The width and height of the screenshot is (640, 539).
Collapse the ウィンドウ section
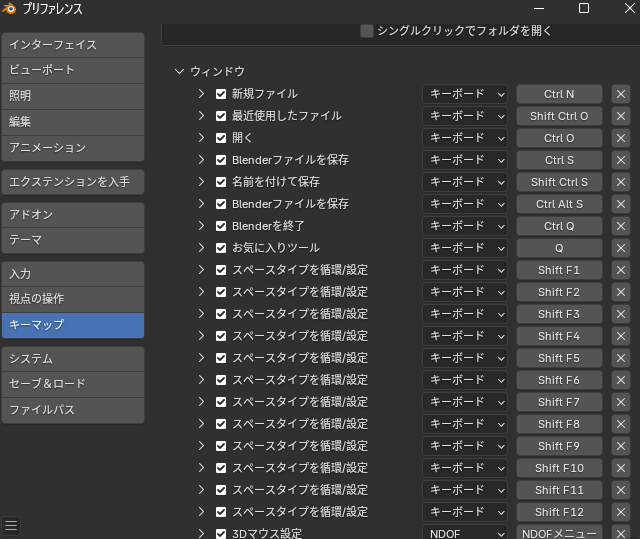click(x=180, y=72)
